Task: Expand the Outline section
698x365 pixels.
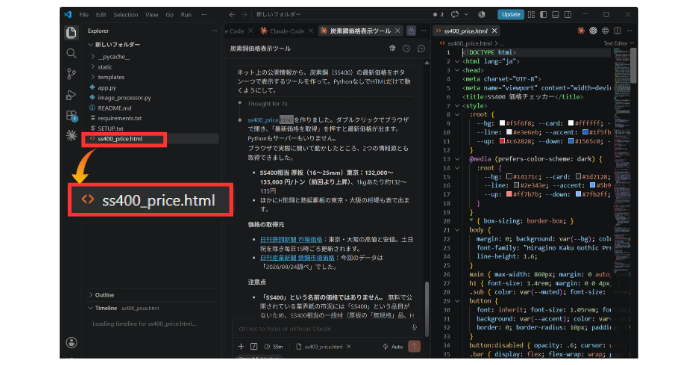Action: (x=90, y=295)
